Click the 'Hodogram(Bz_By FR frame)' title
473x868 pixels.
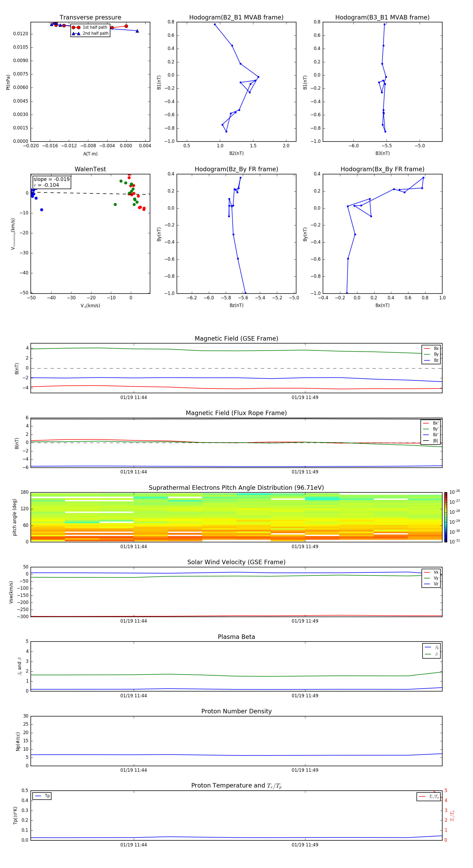[x=236, y=169]
